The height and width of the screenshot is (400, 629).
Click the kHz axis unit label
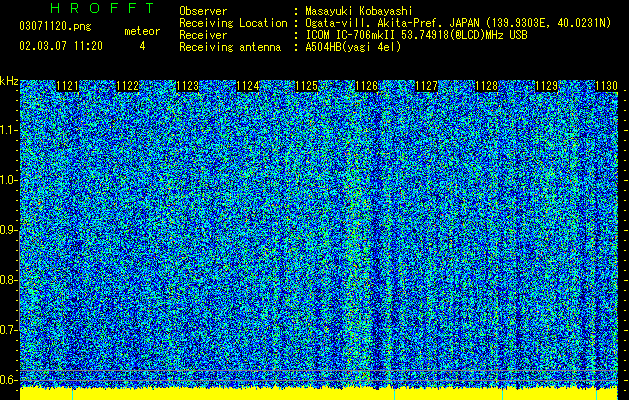(x=9, y=81)
